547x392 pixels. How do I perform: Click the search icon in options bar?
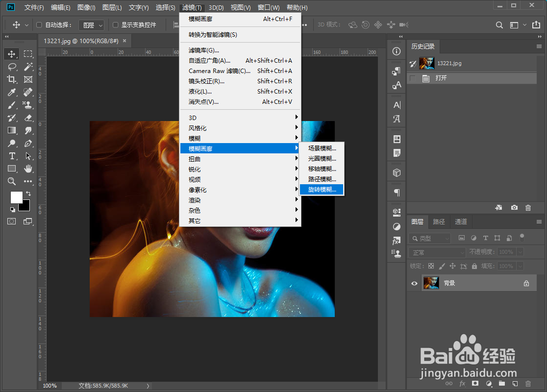coord(499,25)
